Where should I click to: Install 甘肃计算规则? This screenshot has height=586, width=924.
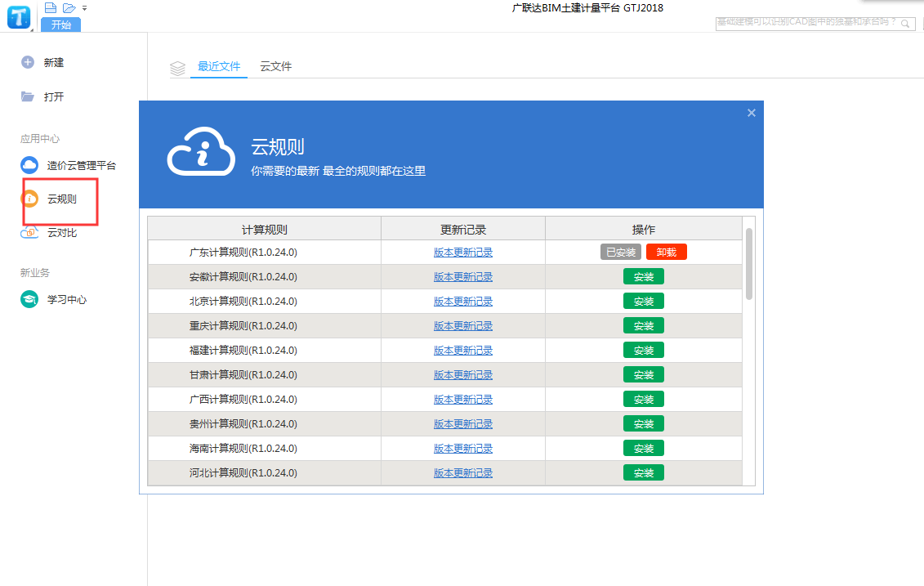[x=644, y=374]
